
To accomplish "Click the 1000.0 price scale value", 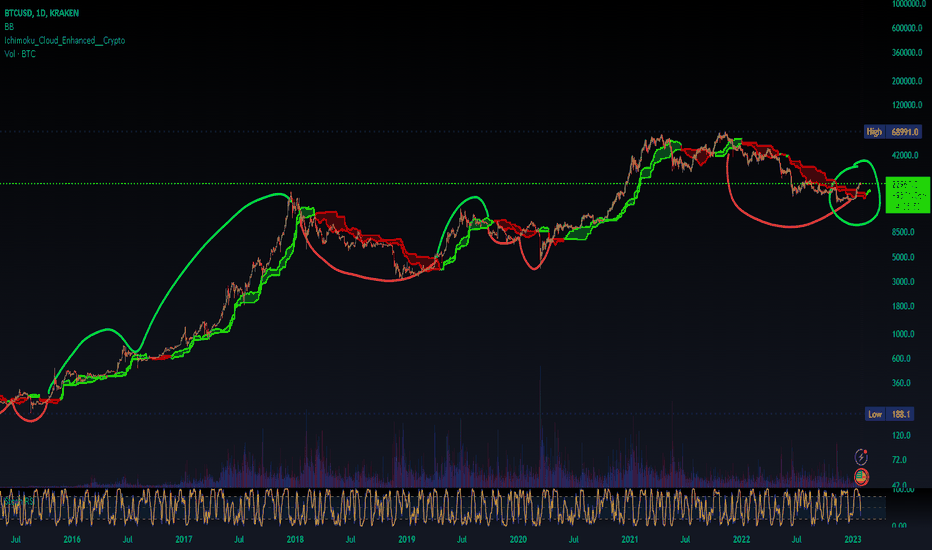I will [x=903, y=334].
